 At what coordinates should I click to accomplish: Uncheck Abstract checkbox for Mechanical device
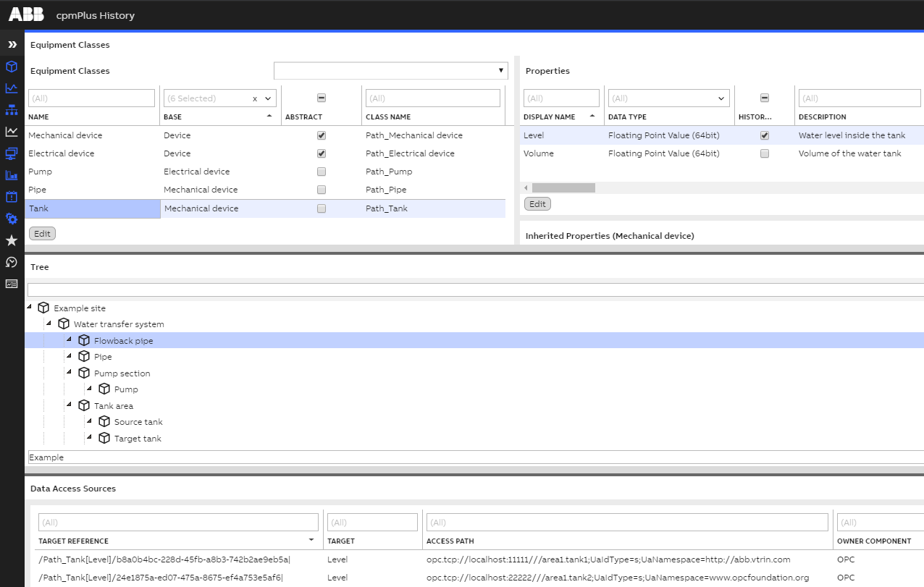click(x=322, y=135)
